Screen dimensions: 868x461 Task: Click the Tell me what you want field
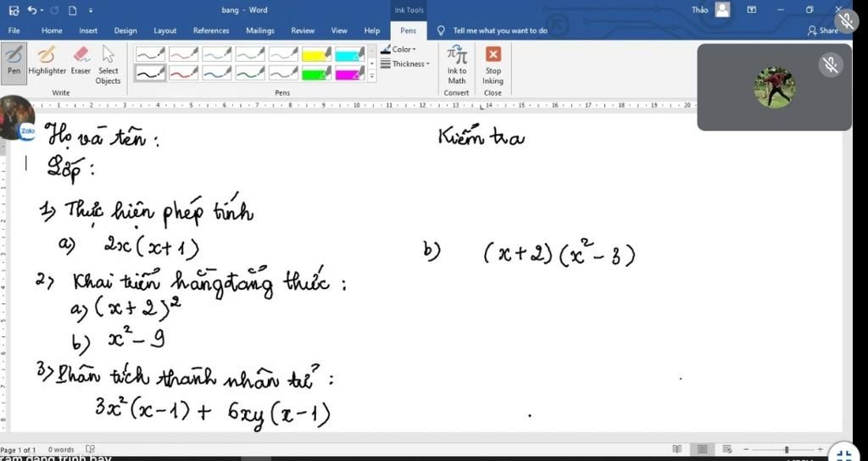click(x=494, y=31)
